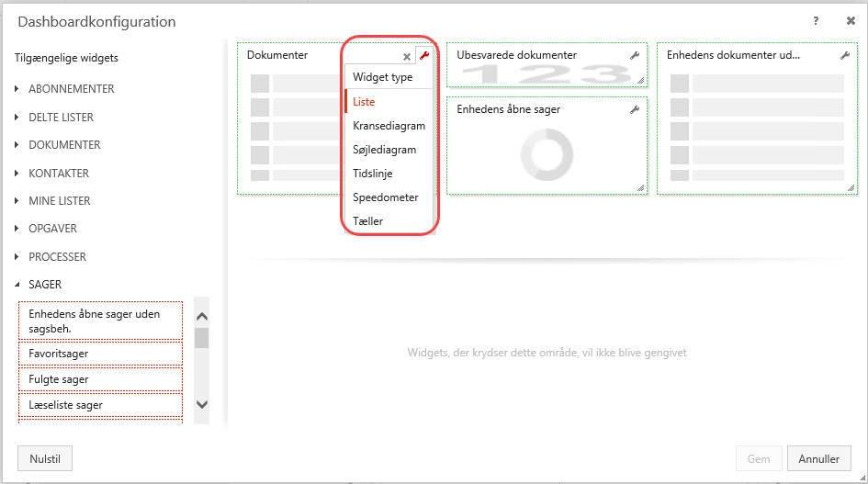
Task: Remove the Dokumenter widget with its x icon
Action: click(407, 56)
